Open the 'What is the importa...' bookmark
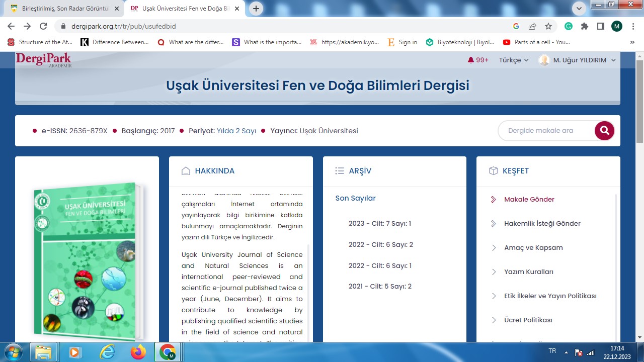Image resolution: width=644 pixels, height=362 pixels. pos(267,42)
